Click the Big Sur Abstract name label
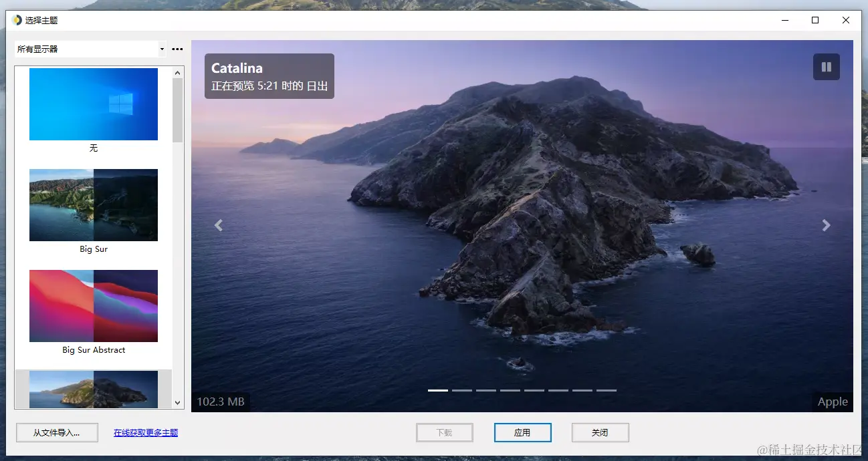The image size is (868, 461). click(94, 350)
